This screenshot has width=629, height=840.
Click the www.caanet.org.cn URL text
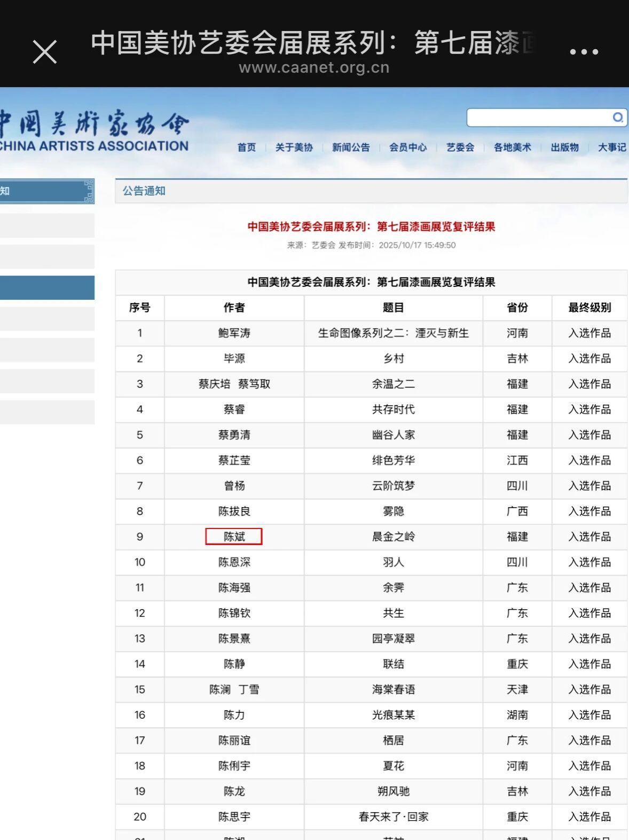pyautogui.click(x=314, y=68)
